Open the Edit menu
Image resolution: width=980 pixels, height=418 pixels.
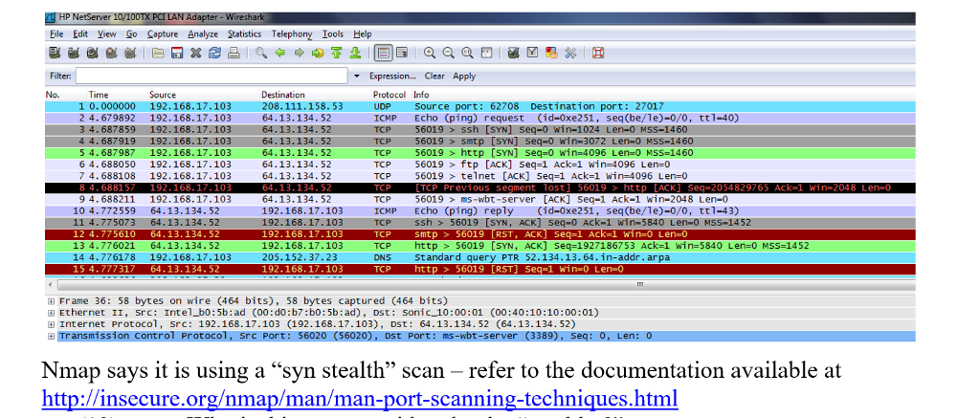[80, 34]
